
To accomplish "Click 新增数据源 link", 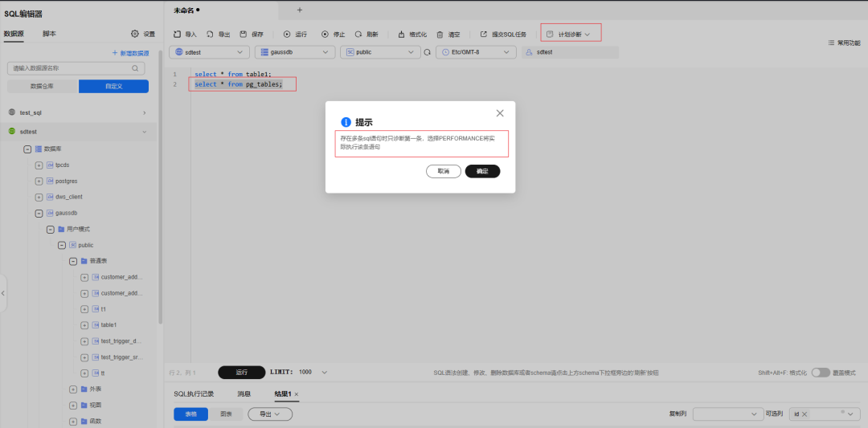I will (x=131, y=54).
